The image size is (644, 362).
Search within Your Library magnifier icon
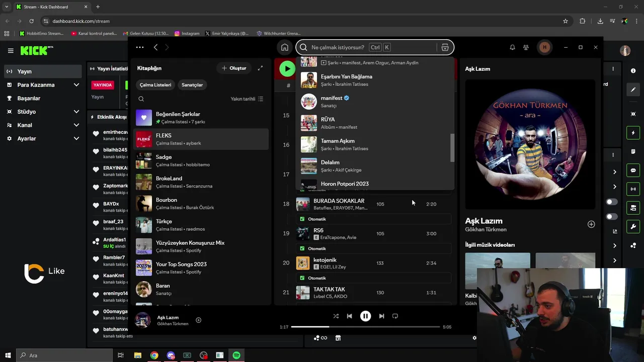(x=141, y=99)
